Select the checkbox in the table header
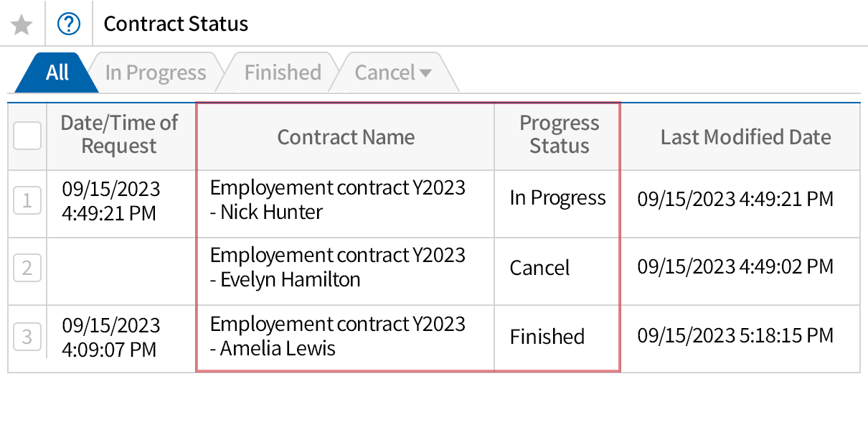Screen dimensions: 868x425 27,135
